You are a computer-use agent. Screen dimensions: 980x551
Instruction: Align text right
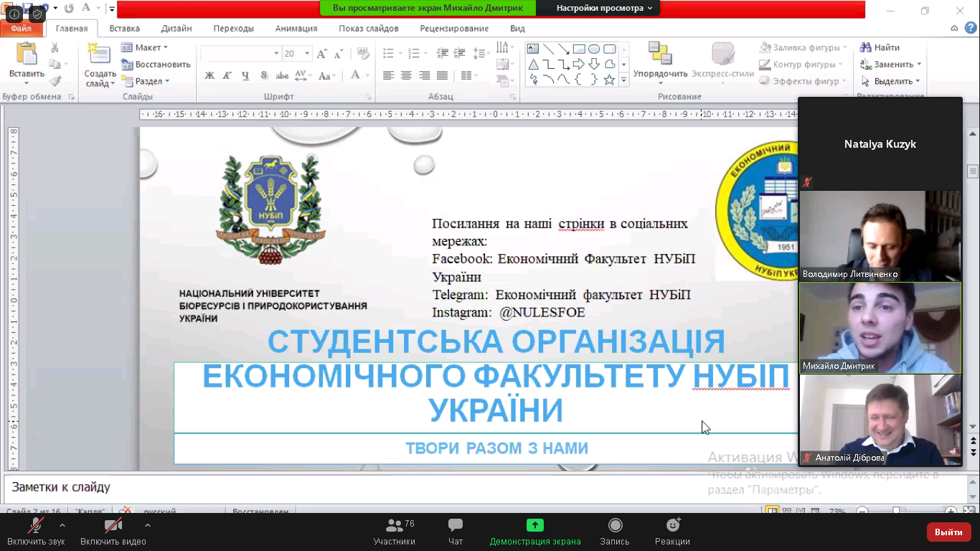click(424, 75)
